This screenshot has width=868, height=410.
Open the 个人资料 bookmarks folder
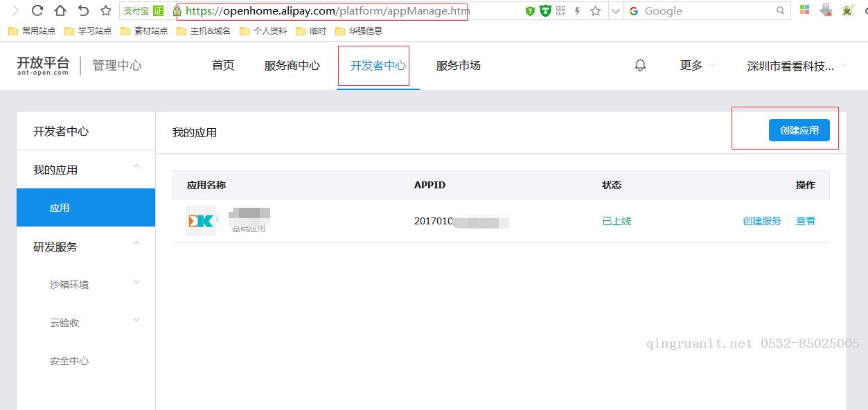[263, 31]
